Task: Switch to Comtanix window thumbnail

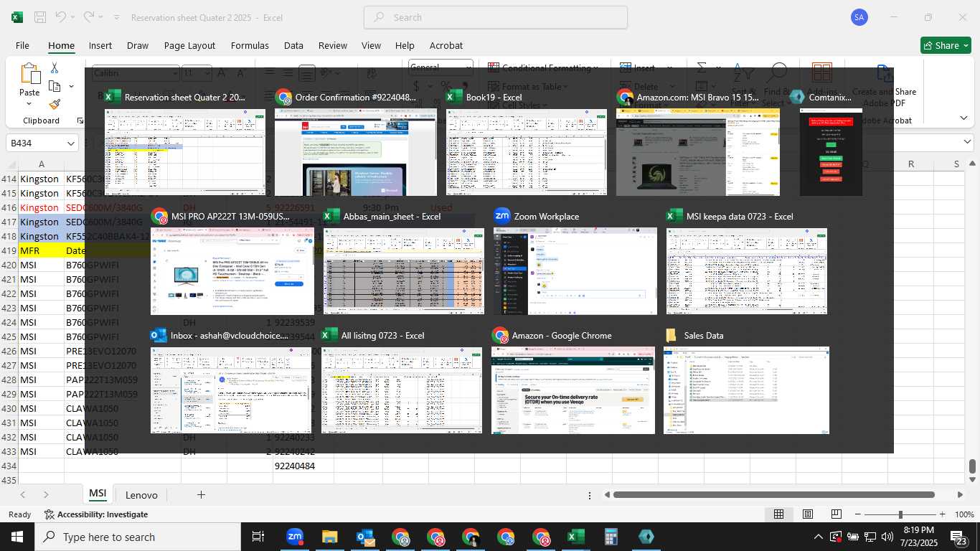Action: [831, 152]
